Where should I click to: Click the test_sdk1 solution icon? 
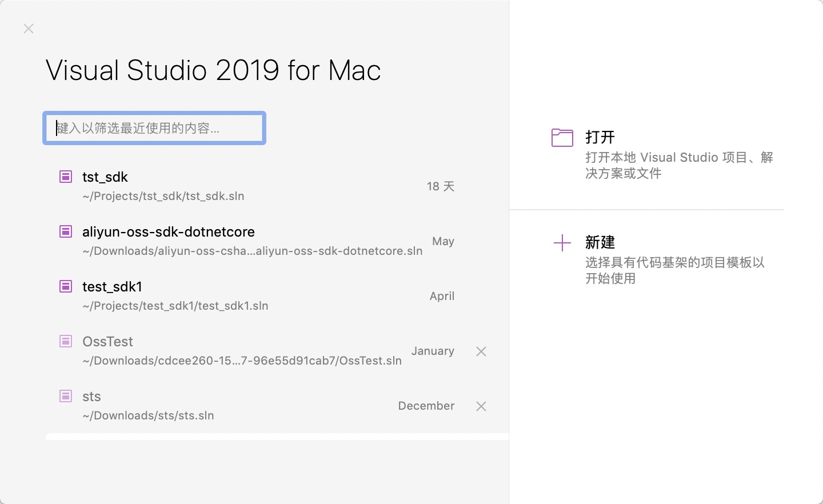(66, 286)
